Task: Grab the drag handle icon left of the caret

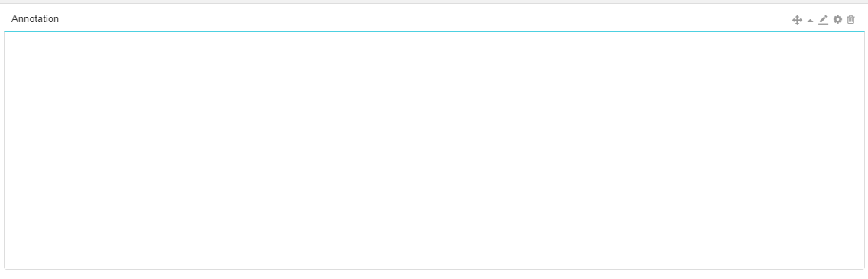Action: click(x=797, y=20)
